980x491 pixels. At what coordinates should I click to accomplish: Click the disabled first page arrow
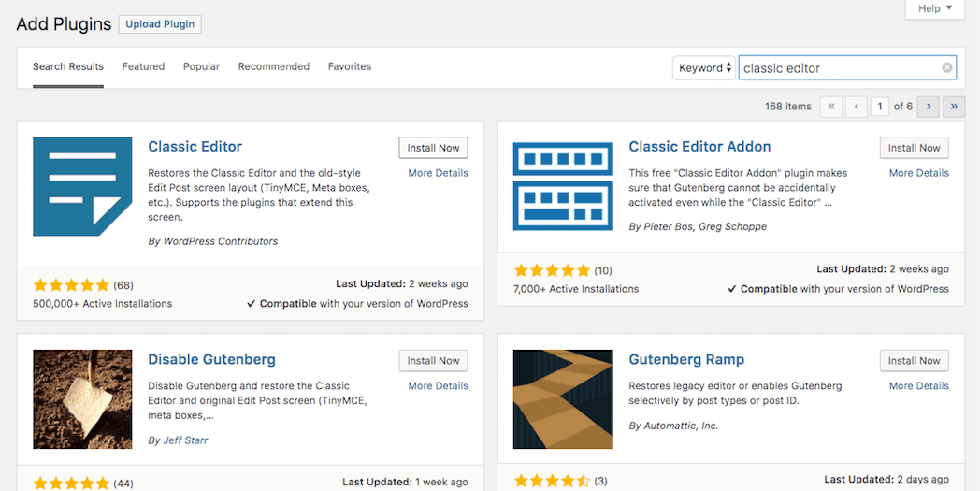831,107
